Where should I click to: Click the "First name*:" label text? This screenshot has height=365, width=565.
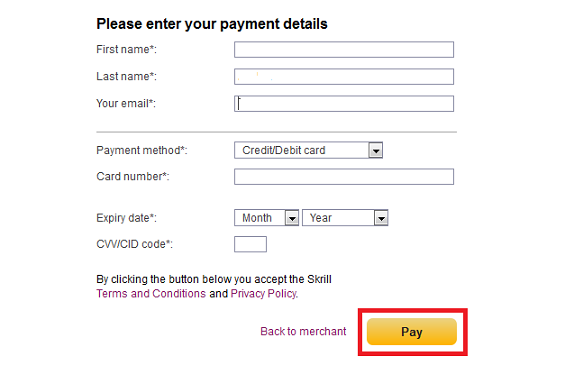point(126,49)
